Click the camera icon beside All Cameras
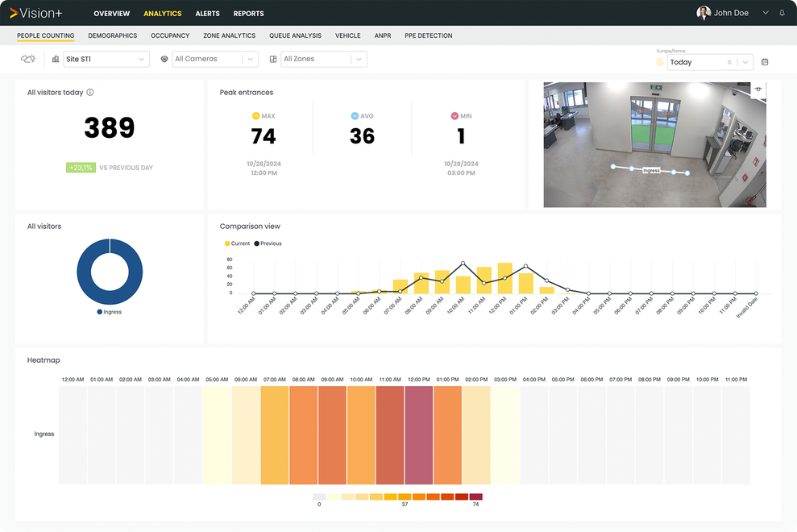 click(x=164, y=59)
